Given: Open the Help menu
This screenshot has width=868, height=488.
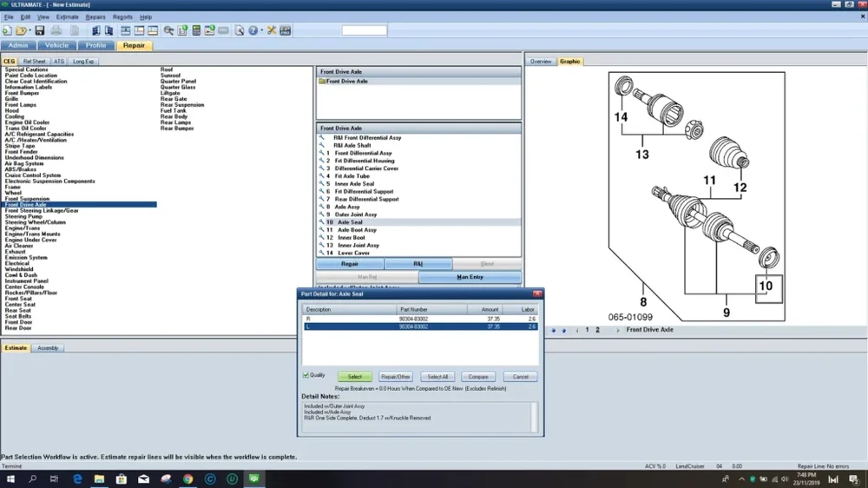Looking at the screenshot, I should pos(146,17).
